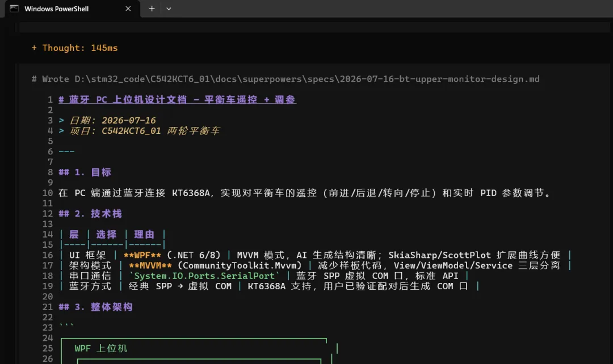Screen dimensions: 613x364
Task: Open a new tab with plus button
Action: 152,9
